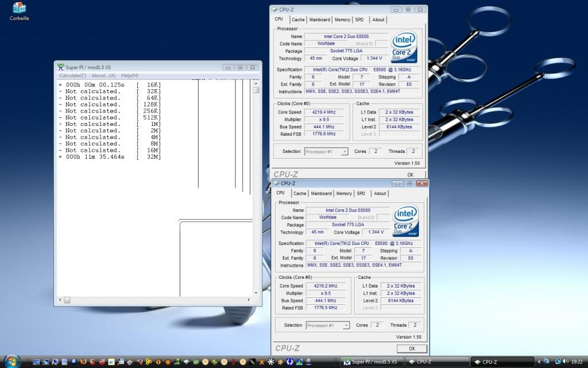Click Core Speed value 4219.2 MHz
The height and width of the screenshot is (368, 588).
326,286
